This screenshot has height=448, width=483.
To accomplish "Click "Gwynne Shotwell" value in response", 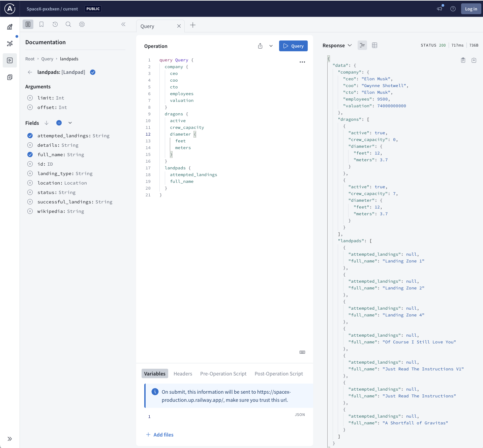I will point(385,86).
